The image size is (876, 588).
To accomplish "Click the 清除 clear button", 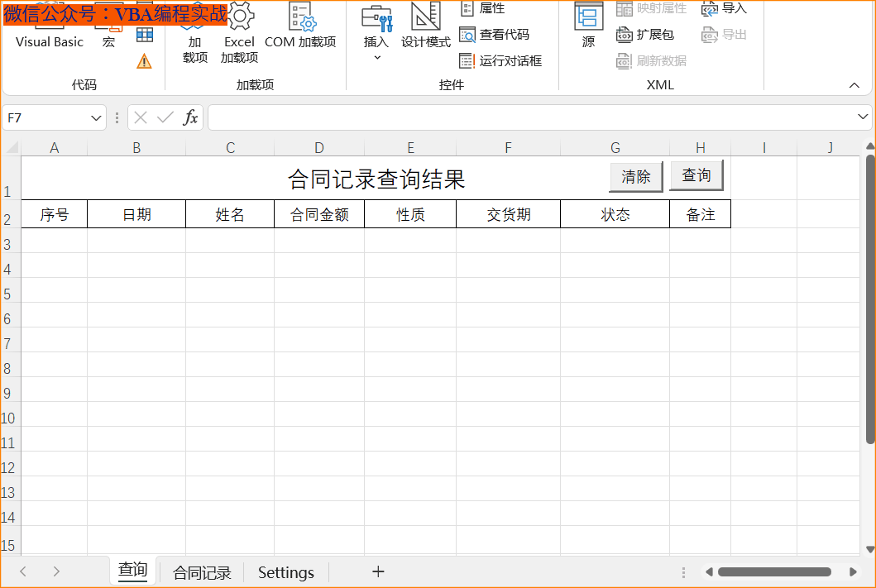I will point(636,177).
